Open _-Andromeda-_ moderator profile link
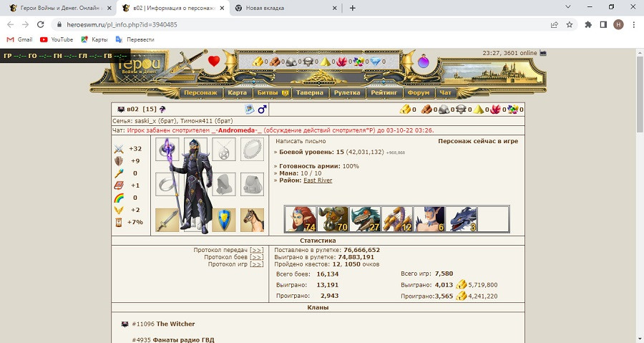The height and width of the screenshot is (343, 644). point(237,130)
